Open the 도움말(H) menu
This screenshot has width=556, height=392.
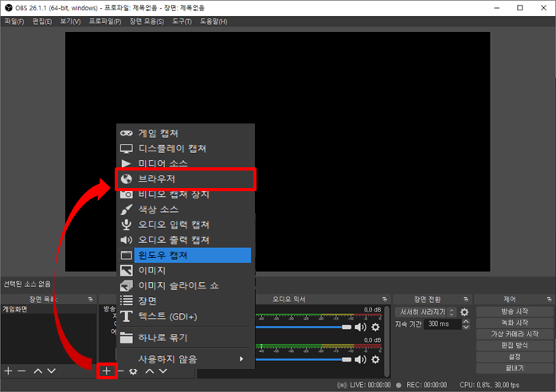click(213, 22)
